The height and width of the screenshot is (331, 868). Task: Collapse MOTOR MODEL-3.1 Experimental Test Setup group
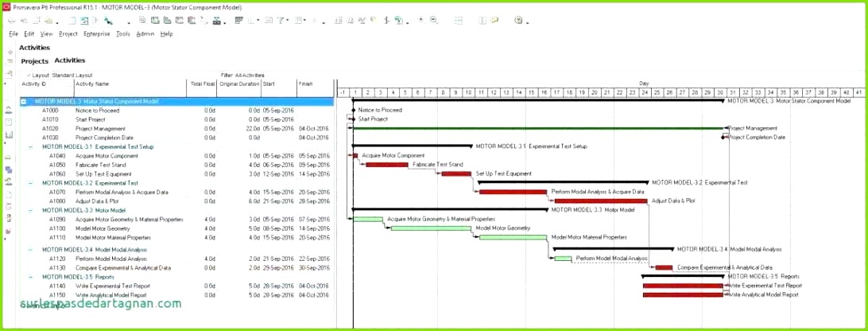pyautogui.click(x=31, y=147)
